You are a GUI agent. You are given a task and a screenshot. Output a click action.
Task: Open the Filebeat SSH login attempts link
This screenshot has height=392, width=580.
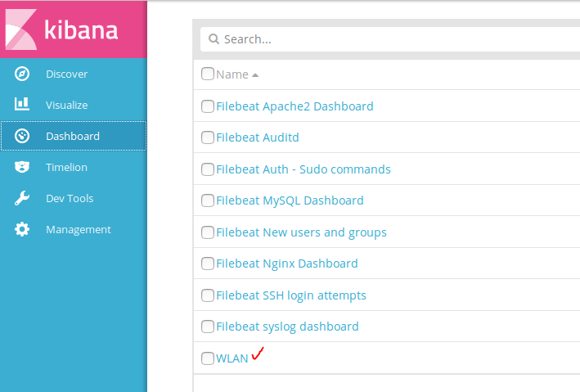click(x=290, y=295)
